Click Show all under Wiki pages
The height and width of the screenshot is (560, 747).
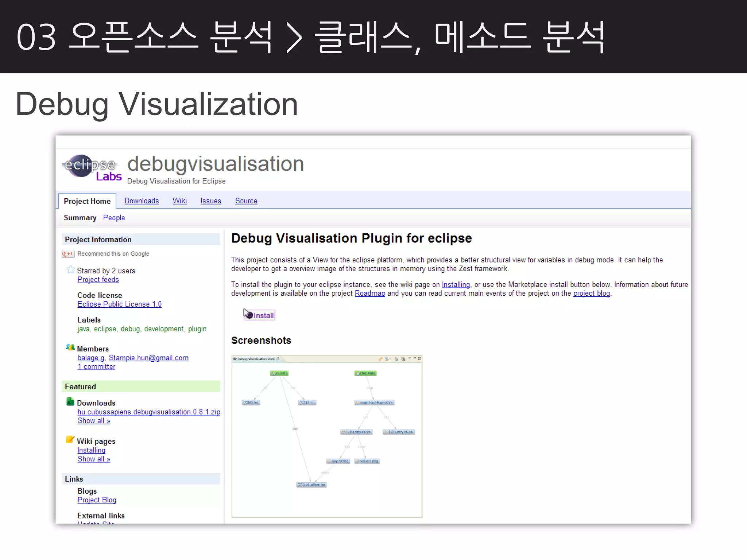(x=94, y=459)
